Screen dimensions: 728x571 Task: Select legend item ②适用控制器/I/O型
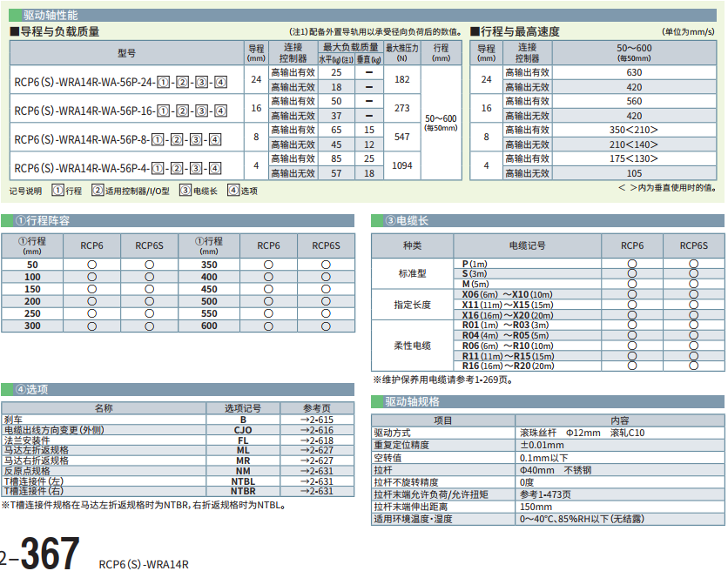point(131,191)
